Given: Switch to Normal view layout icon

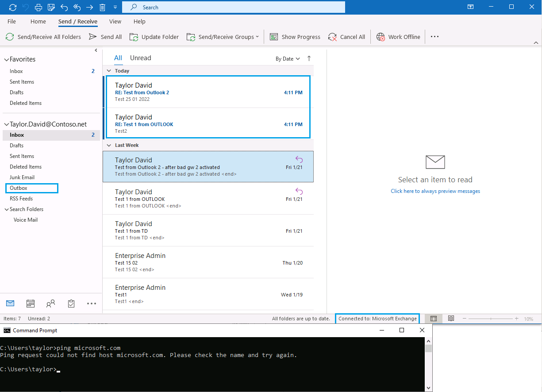Looking at the screenshot, I should coord(434,319).
